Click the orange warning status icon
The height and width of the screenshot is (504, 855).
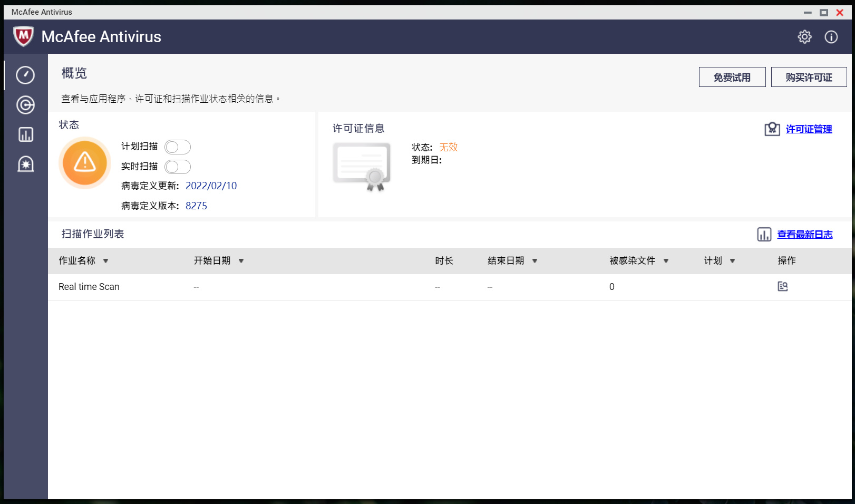[85, 163]
